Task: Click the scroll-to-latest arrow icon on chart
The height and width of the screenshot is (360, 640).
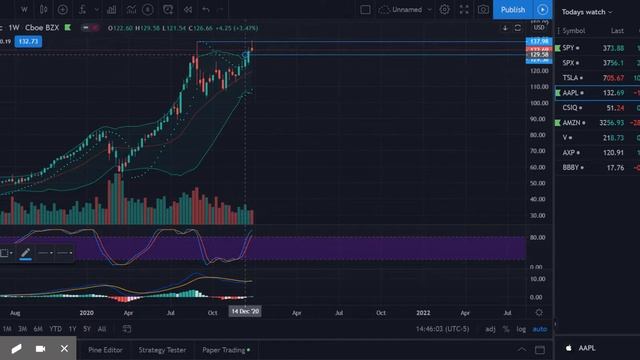Action: [505, 28]
